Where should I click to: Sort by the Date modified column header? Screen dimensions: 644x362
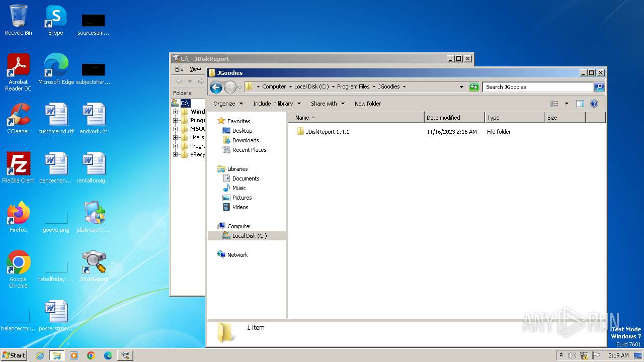[454, 118]
